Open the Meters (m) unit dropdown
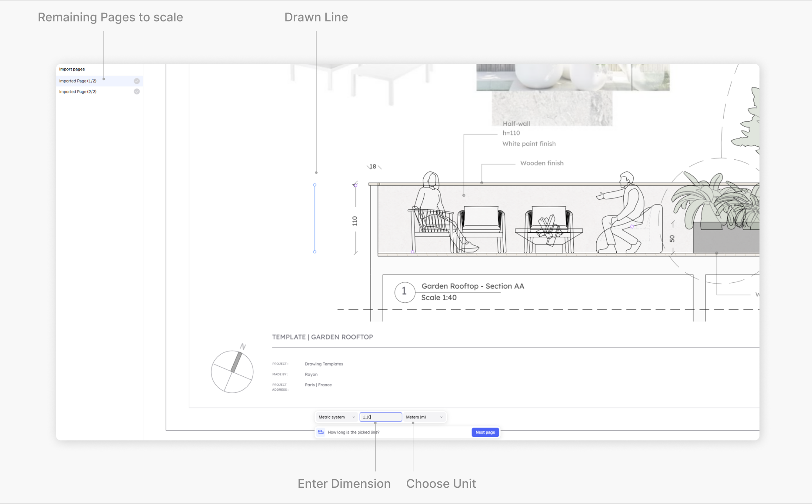 click(x=424, y=417)
